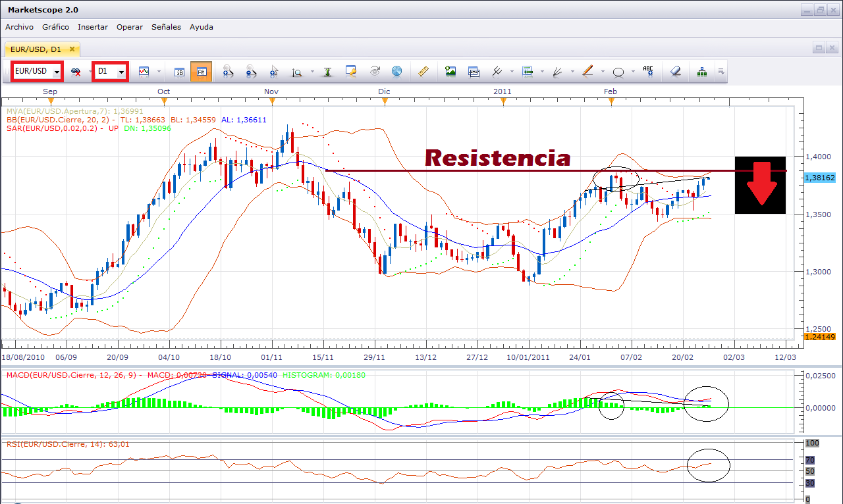Click the orange 1,24149 price tag
Viewport: 843px width, 504px height.
(820, 336)
